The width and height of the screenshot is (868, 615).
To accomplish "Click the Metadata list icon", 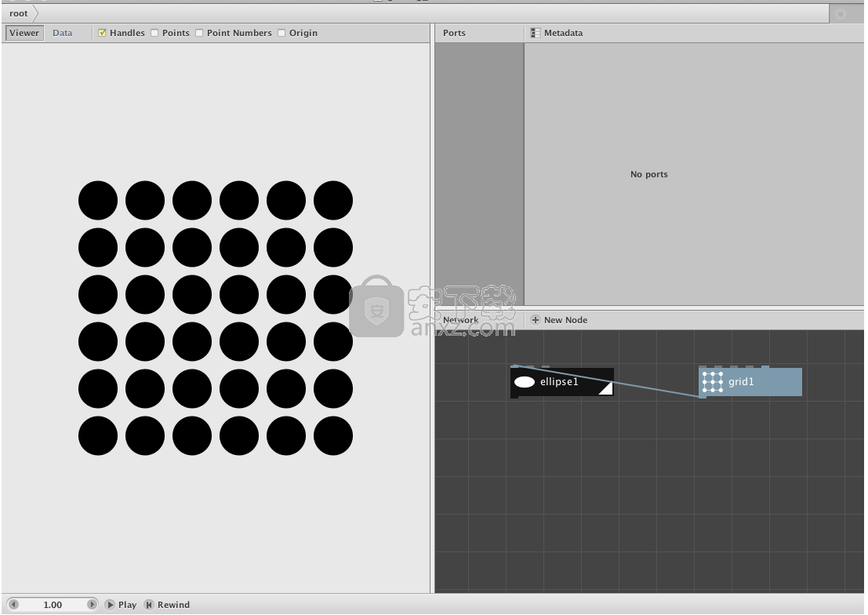I will pyautogui.click(x=536, y=33).
